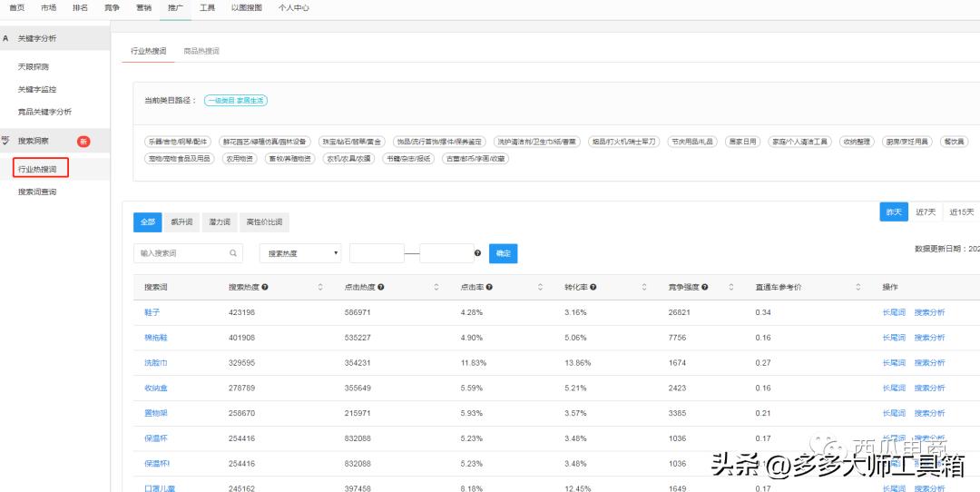The height and width of the screenshot is (492, 980).
Task: Focus the 输入搜索词 input field
Action: point(180,253)
